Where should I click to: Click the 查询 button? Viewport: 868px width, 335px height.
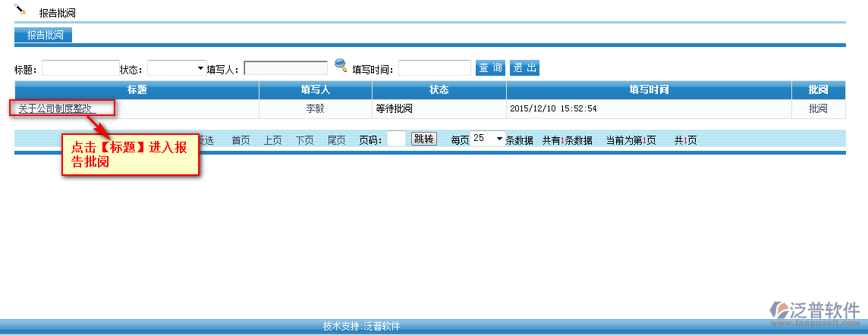click(x=490, y=68)
